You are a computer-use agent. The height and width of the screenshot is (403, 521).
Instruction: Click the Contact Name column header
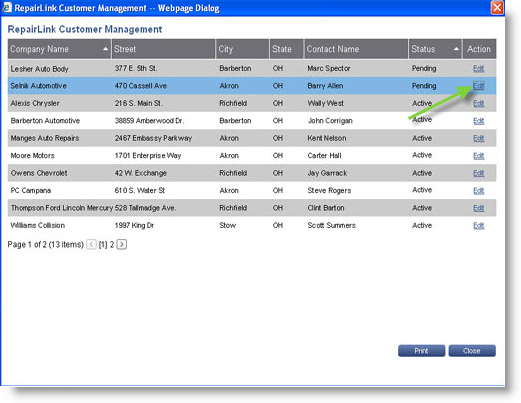coord(356,49)
